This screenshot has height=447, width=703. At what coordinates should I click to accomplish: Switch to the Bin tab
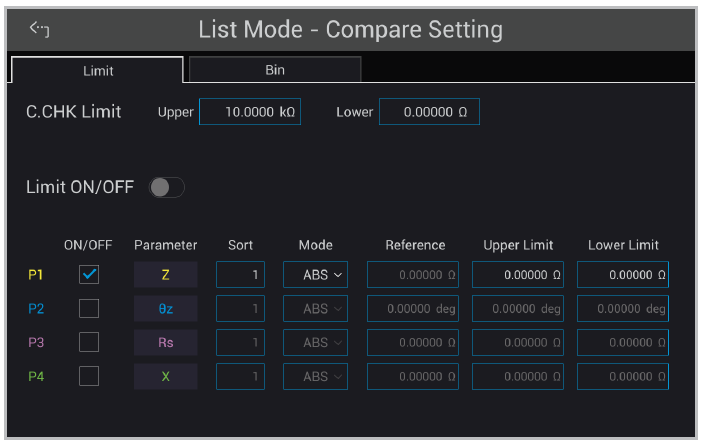pos(275,71)
